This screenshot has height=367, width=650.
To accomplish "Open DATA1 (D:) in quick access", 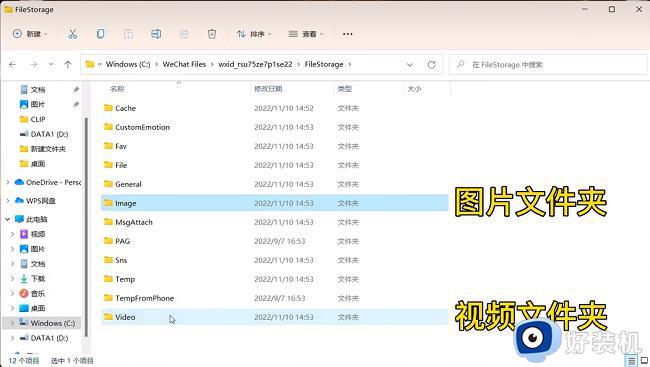I will click(x=44, y=134).
